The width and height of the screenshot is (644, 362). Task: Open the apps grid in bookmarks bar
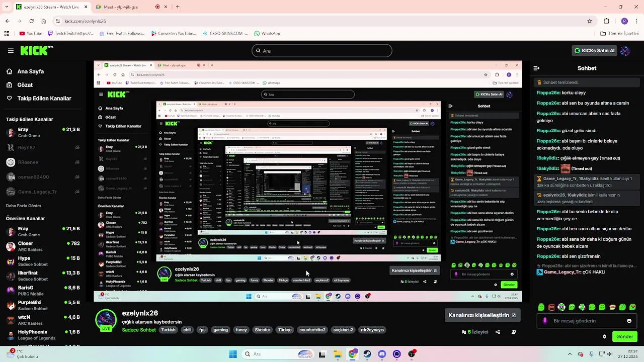point(7,34)
